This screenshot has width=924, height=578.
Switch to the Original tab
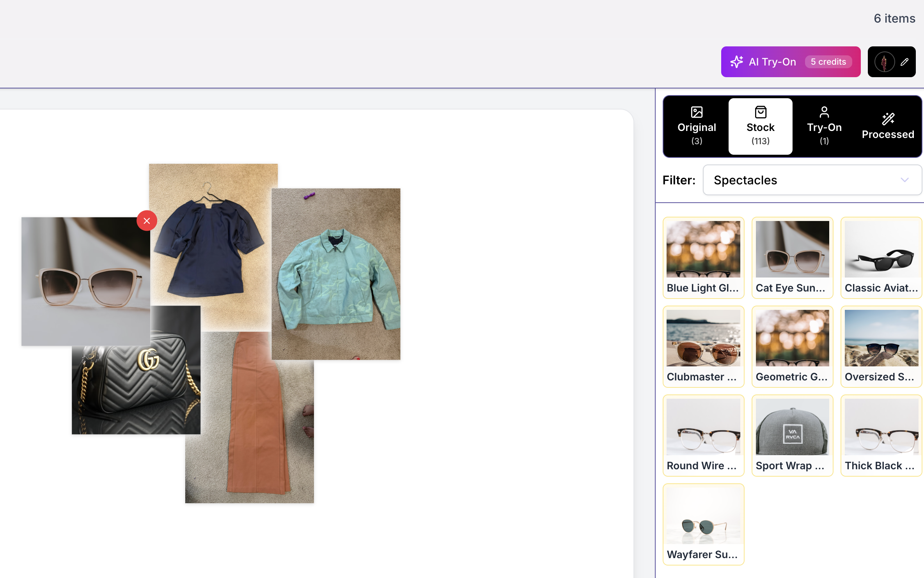tap(697, 126)
